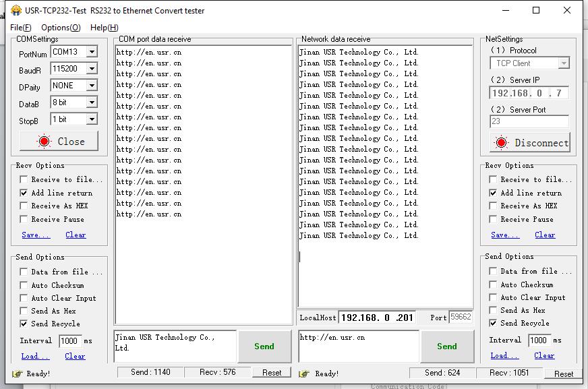Enable COM Auto Checksum checkbox

24,285
